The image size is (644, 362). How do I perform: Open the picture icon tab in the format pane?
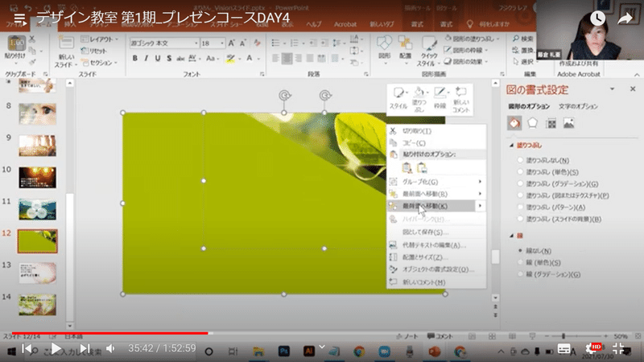point(568,123)
